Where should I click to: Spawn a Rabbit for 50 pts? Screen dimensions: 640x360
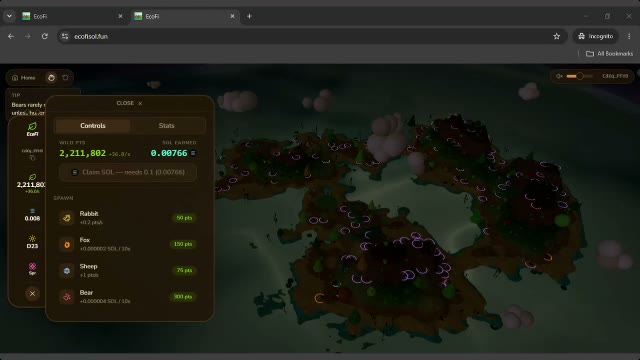point(184,218)
